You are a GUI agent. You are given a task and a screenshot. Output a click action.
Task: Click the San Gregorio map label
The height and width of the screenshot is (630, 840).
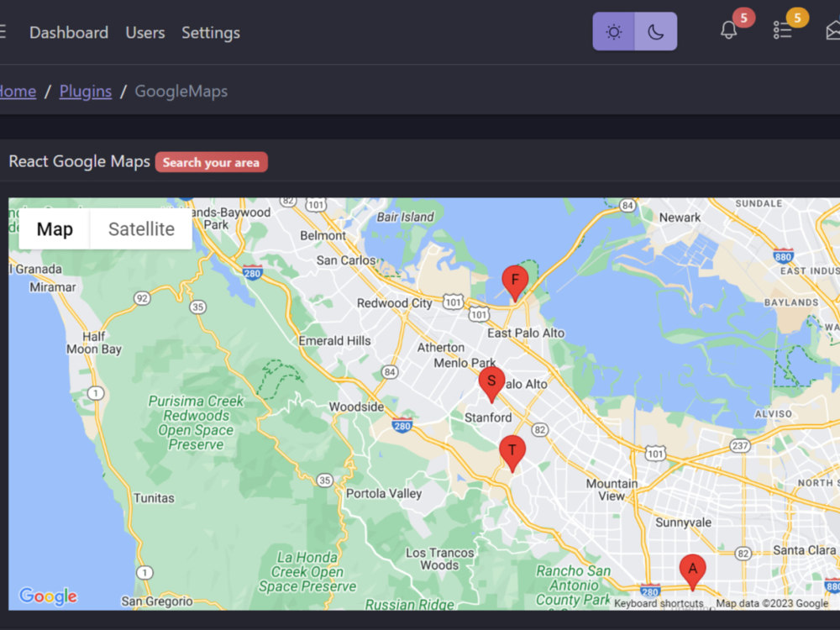(156, 601)
